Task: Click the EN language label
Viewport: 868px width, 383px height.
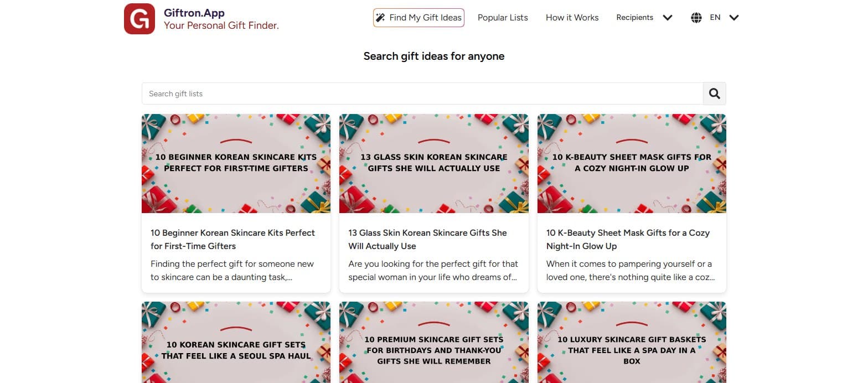Action: [715, 18]
